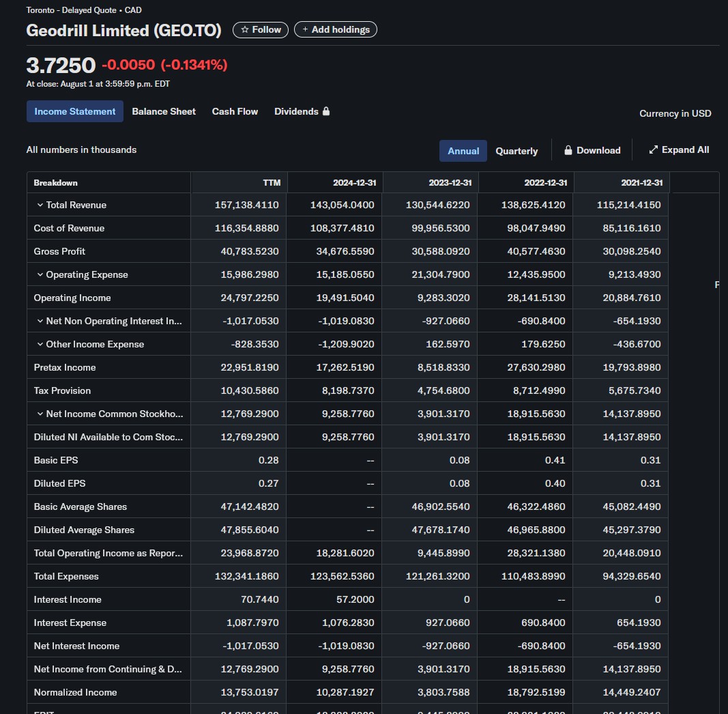Add Geodrill to holdings
Screen dimensions: 728x714
(x=336, y=30)
